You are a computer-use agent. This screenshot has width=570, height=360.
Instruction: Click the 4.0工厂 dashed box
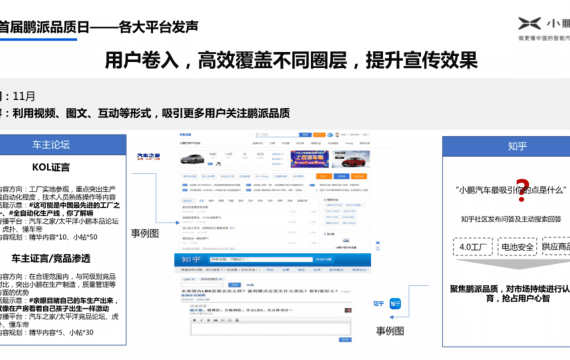(x=473, y=247)
